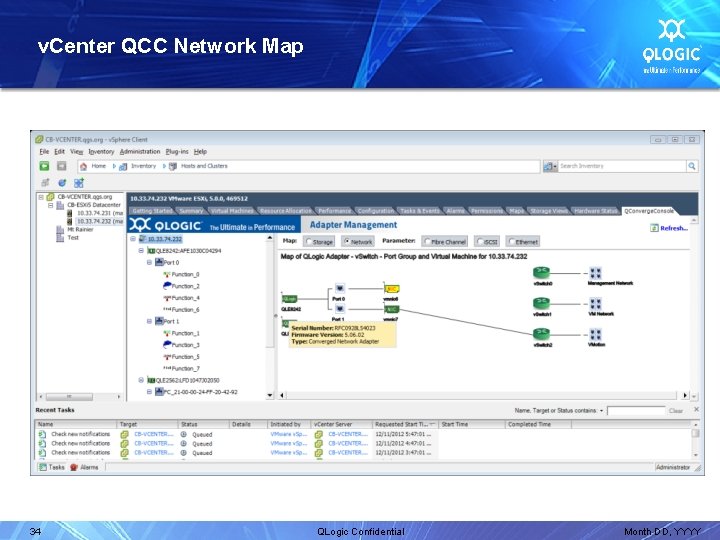Click the VMotion port group icon
This screenshot has width=720, height=540.
(596, 334)
